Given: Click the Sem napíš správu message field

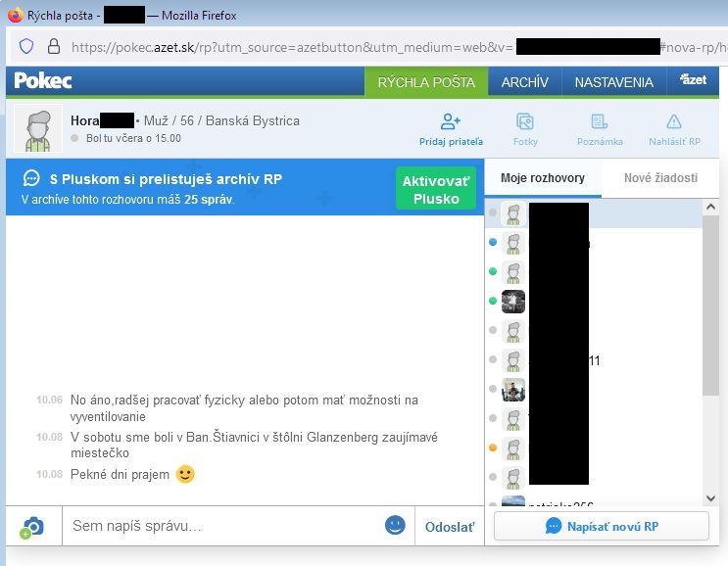Looking at the screenshot, I should [x=222, y=526].
